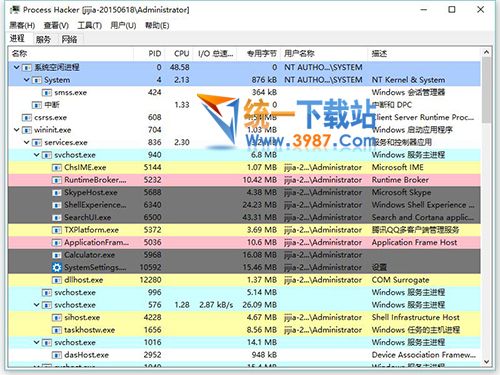Click the services.exe process icon

(36, 143)
